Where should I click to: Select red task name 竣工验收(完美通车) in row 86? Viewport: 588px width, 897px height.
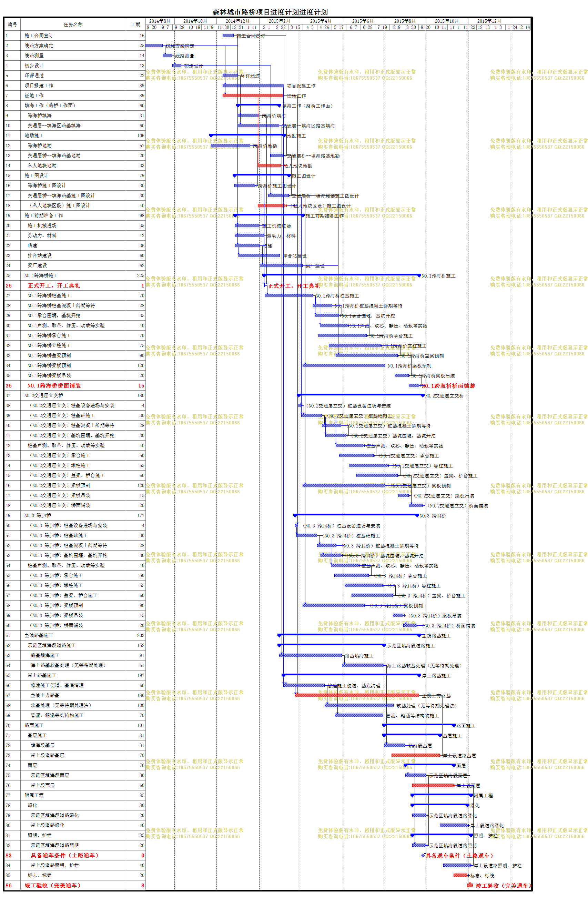tap(52, 885)
